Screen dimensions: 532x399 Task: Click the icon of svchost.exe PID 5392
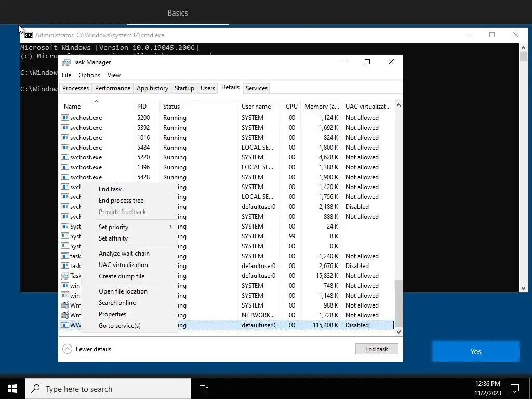pyautogui.click(x=65, y=128)
